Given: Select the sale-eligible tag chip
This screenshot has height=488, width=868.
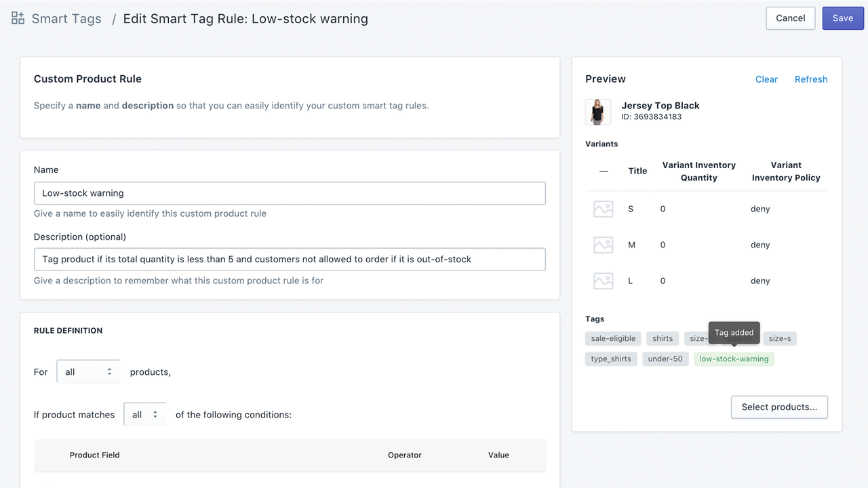Looking at the screenshot, I should tap(612, 338).
